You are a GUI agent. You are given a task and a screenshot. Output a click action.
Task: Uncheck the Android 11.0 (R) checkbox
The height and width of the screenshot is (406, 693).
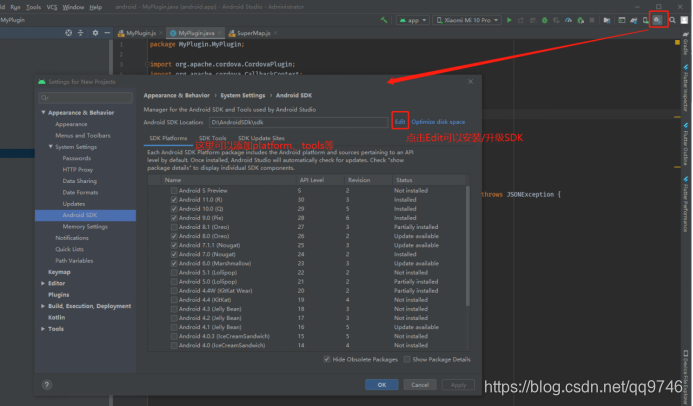174,200
